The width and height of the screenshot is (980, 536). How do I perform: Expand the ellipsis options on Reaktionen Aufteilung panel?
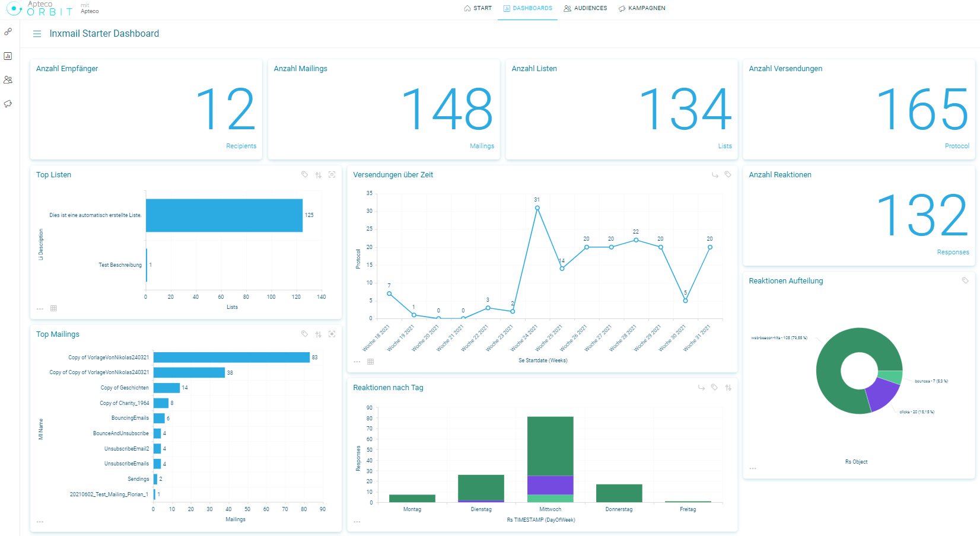point(752,468)
